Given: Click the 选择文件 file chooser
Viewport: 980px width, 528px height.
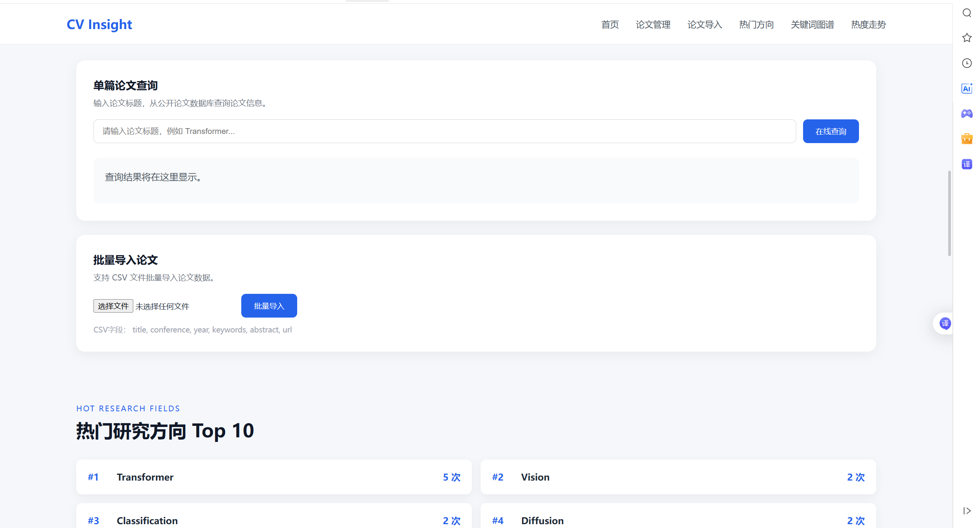Looking at the screenshot, I should tap(113, 306).
